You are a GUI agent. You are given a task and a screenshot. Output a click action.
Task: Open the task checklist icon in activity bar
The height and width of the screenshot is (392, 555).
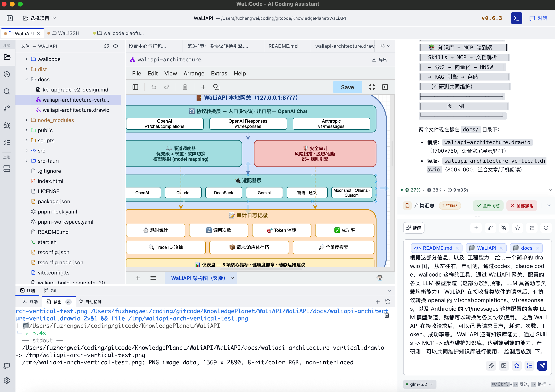click(x=7, y=143)
